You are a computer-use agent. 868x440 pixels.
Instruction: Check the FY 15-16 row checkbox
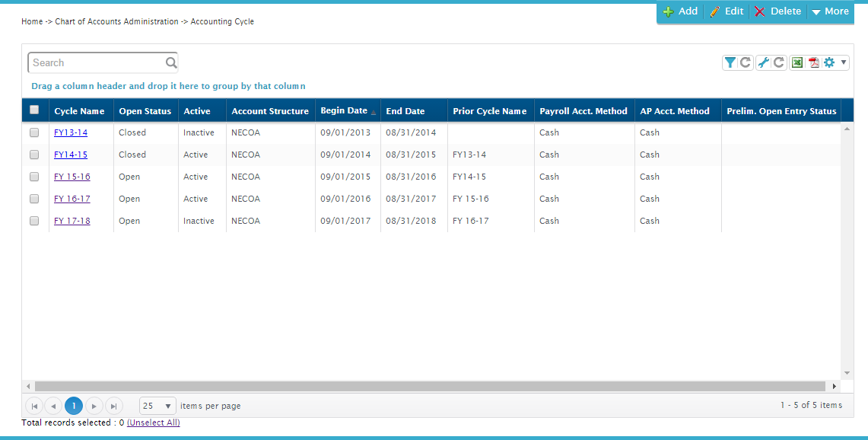pos(34,177)
